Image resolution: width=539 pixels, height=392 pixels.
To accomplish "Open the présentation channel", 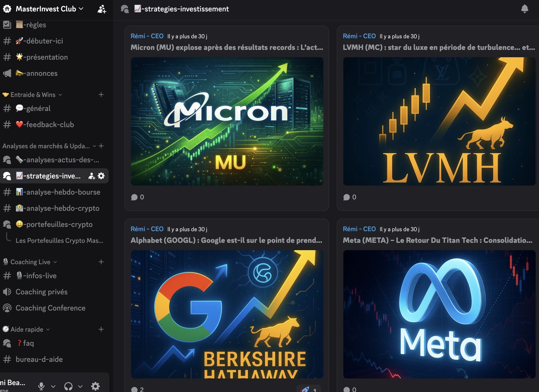I will pos(55,57).
